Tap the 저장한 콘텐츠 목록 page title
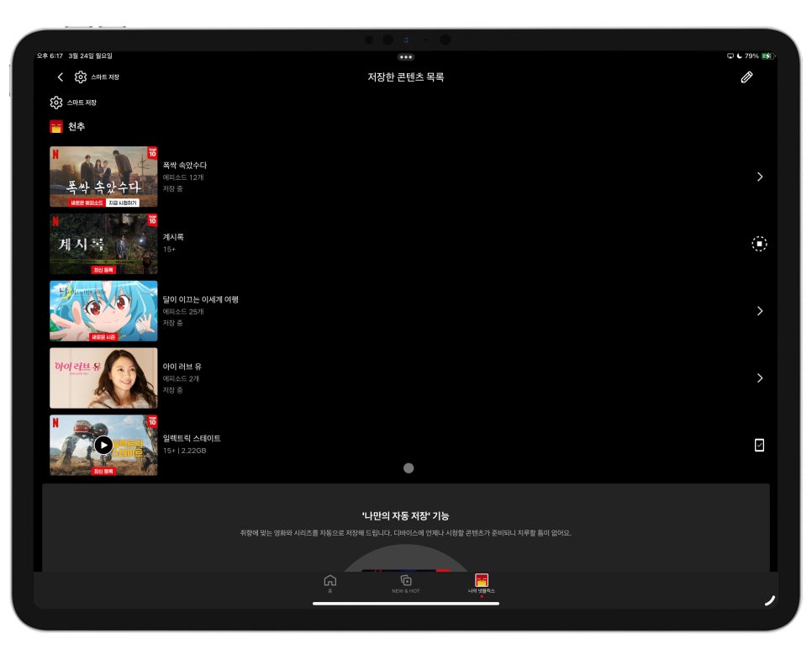 tap(405, 77)
